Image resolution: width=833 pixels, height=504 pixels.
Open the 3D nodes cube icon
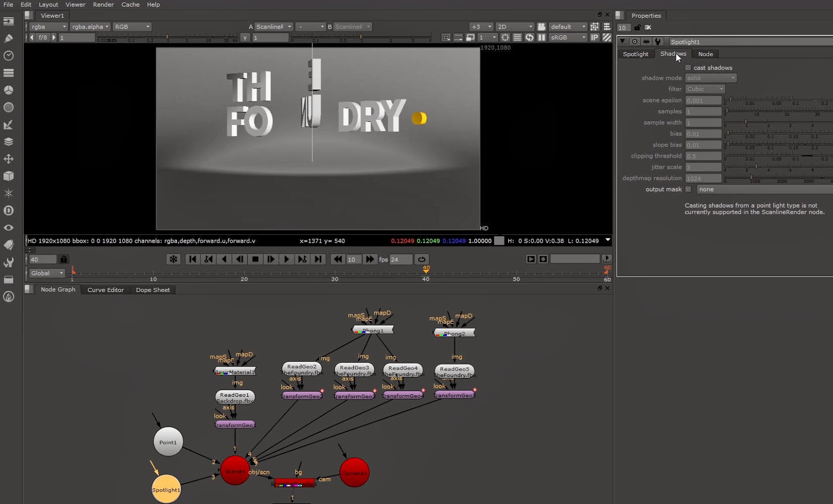(8, 176)
